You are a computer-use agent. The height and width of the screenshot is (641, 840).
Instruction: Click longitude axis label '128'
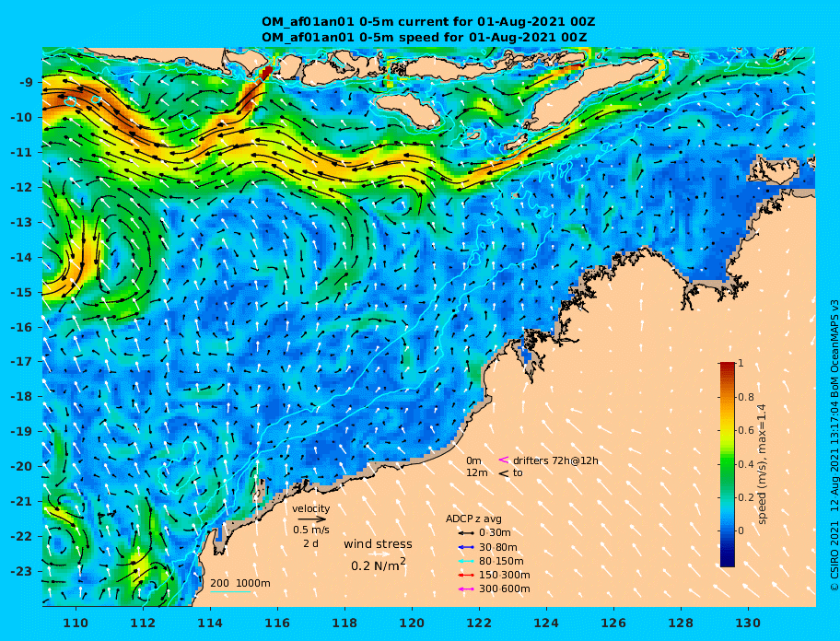coord(681,623)
